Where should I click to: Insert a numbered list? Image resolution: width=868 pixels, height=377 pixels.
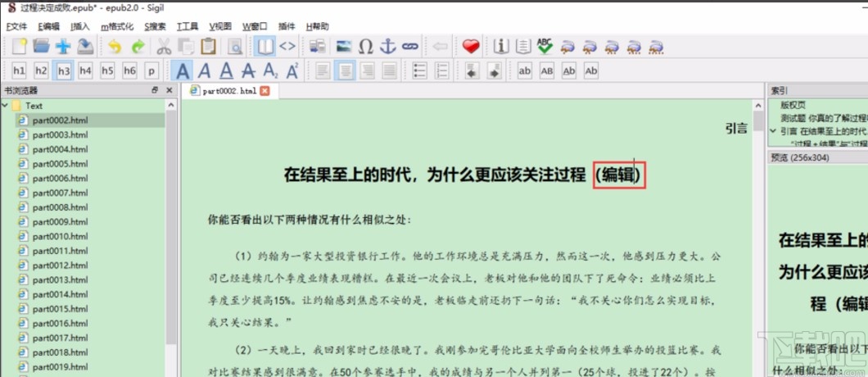click(441, 71)
